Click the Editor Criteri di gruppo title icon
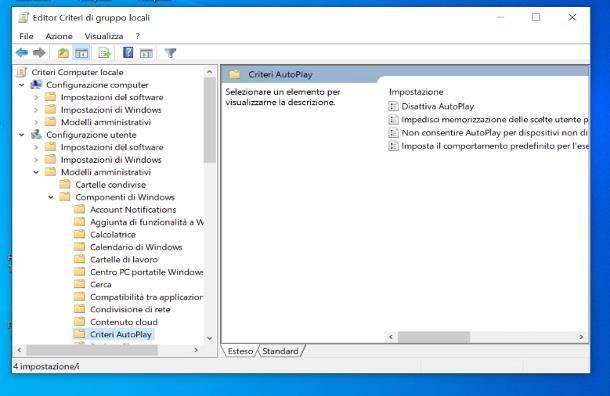610x396 pixels. 24,18
